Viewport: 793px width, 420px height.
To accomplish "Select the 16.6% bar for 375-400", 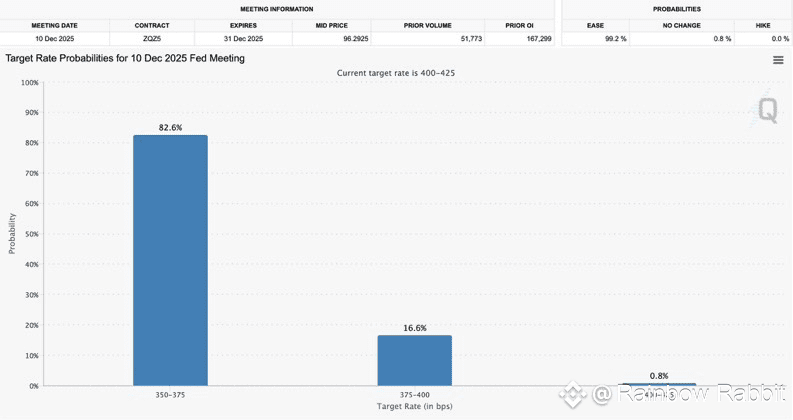I will (x=415, y=360).
